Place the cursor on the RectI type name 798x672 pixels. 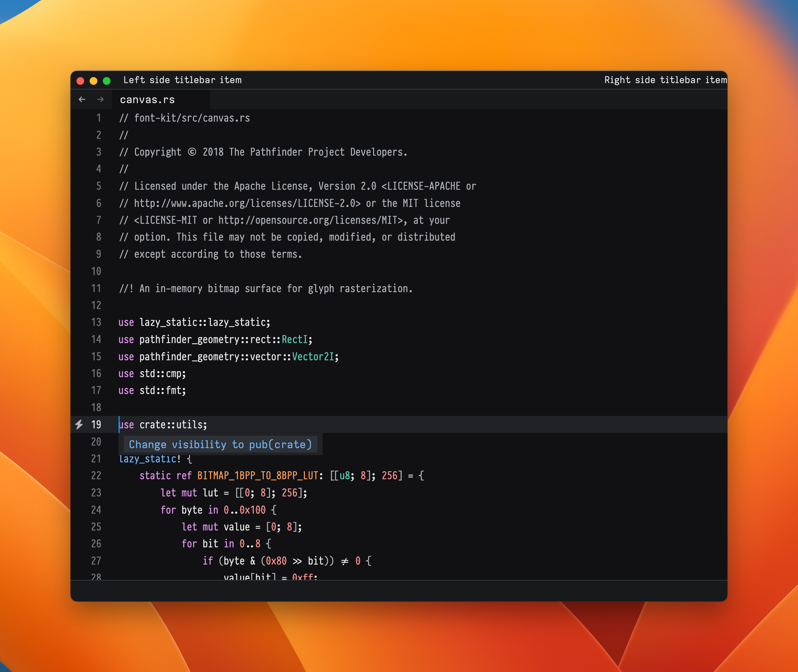[x=295, y=339]
